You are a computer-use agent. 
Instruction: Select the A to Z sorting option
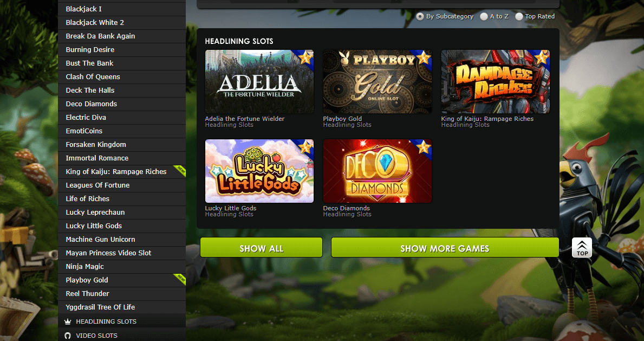pyautogui.click(x=484, y=16)
